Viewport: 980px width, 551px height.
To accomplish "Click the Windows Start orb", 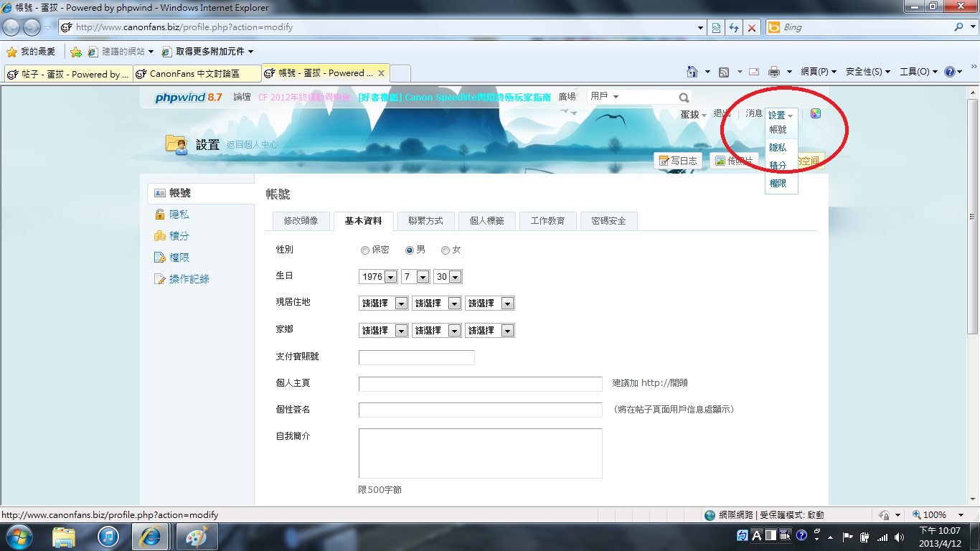I will pos(19,536).
